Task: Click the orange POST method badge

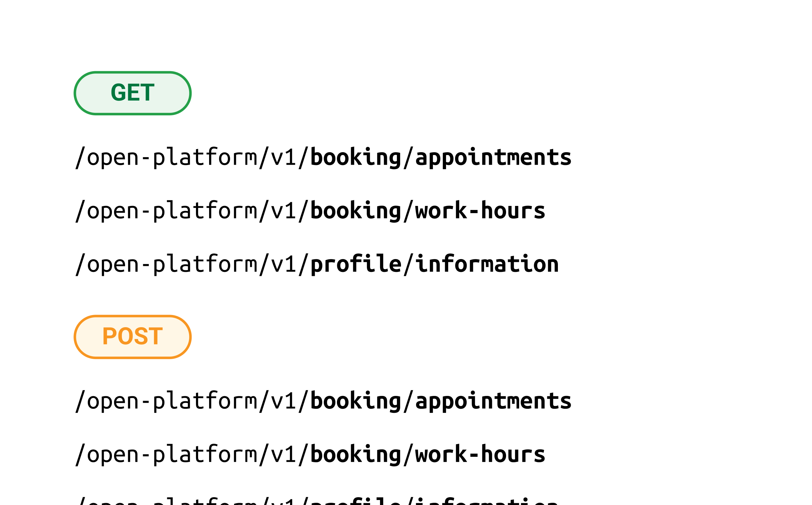Action: coord(132,337)
